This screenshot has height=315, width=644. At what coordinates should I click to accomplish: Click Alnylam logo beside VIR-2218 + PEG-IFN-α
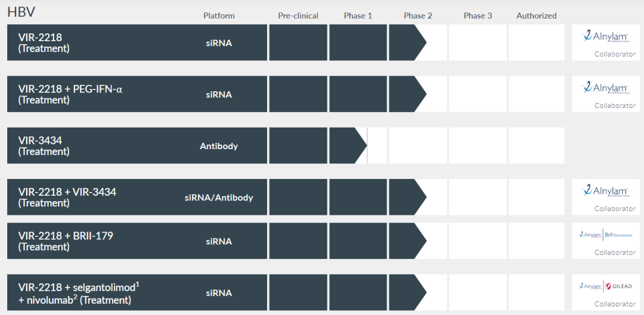[605, 88]
